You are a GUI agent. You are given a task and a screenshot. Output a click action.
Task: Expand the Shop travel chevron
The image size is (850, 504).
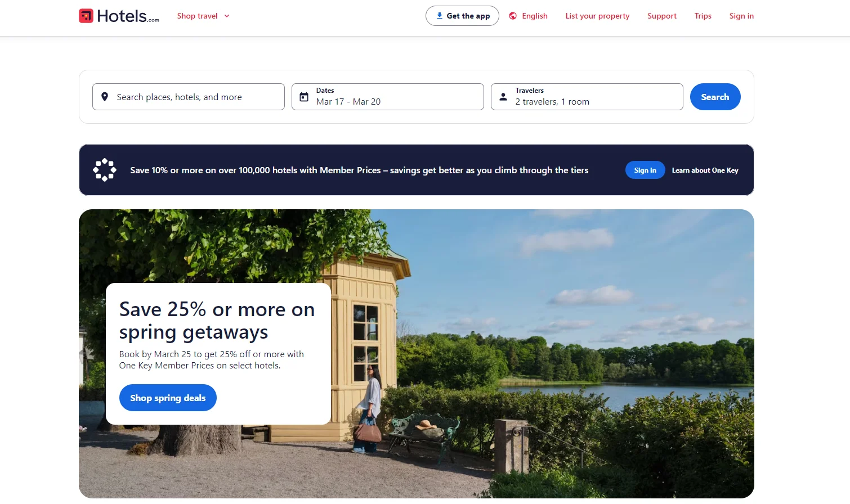point(227,16)
